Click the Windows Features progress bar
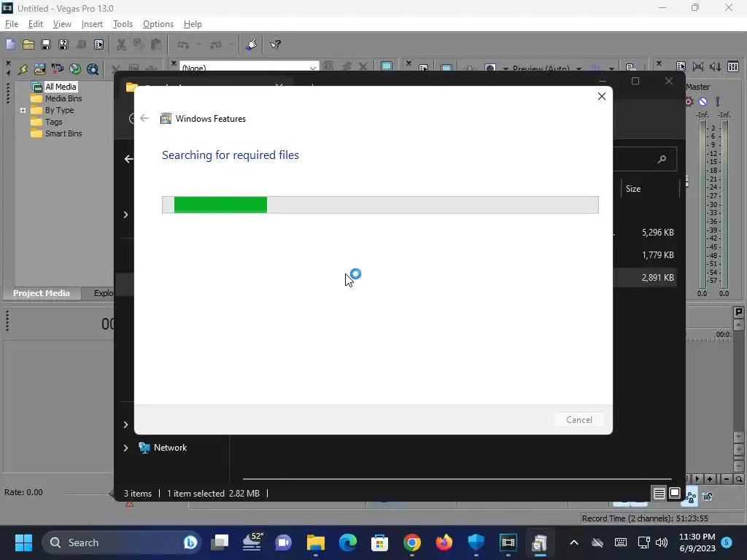Image resolution: width=747 pixels, height=560 pixels. (x=380, y=205)
